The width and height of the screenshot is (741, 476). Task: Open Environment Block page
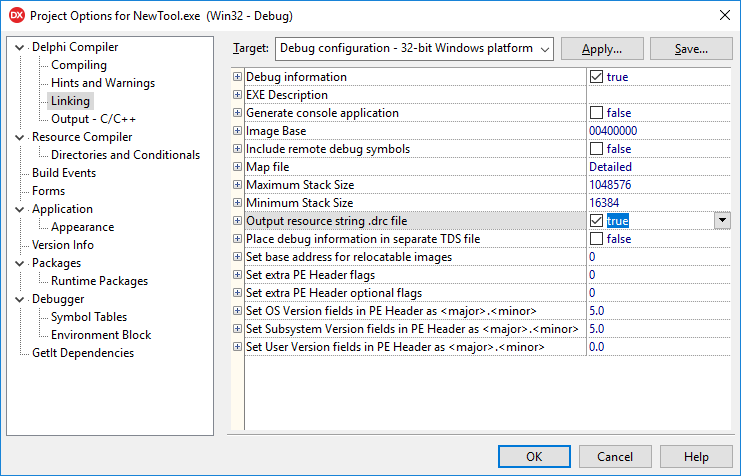click(x=101, y=335)
